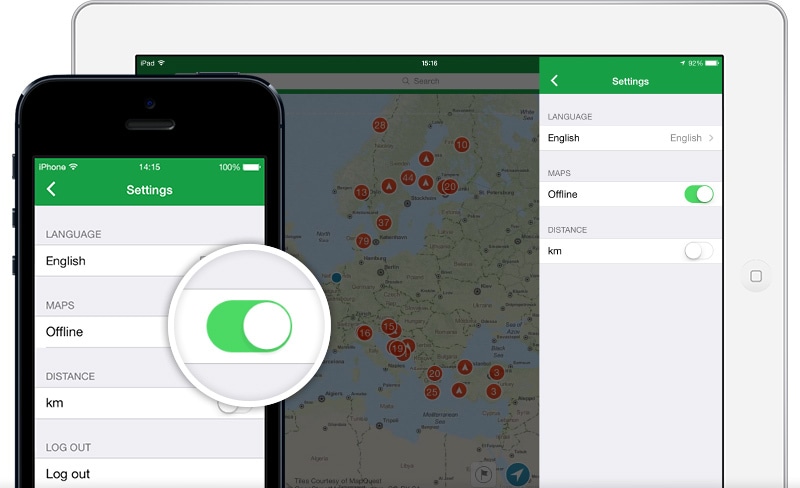Tap the iPad battery indicator at 92%
800x488 pixels.
point(712,63)
